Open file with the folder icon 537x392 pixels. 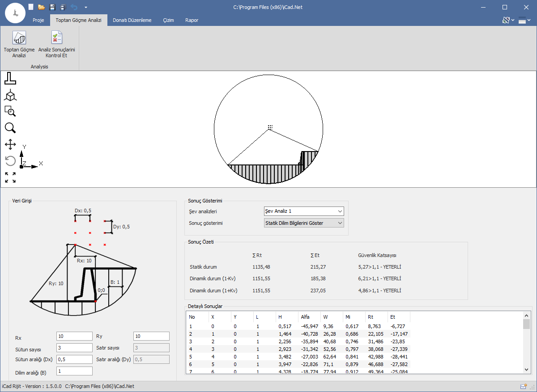[x=41, y=7]
